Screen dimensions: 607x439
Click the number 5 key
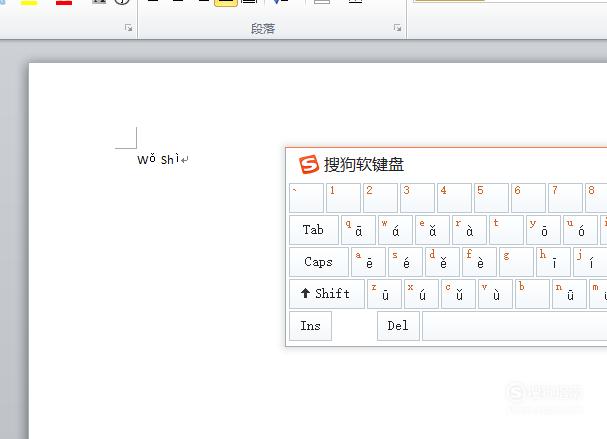[x=491, y=198]
